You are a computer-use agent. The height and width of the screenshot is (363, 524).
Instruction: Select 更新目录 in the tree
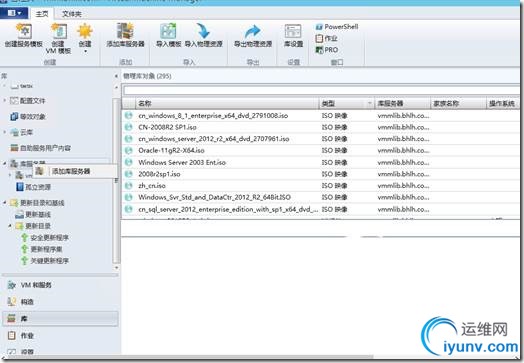coord(38,226)
